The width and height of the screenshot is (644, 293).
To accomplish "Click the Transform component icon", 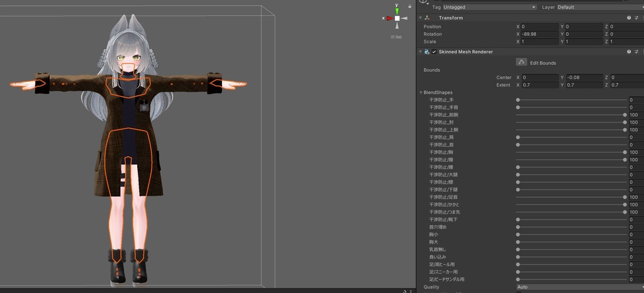I will point(427,18).
